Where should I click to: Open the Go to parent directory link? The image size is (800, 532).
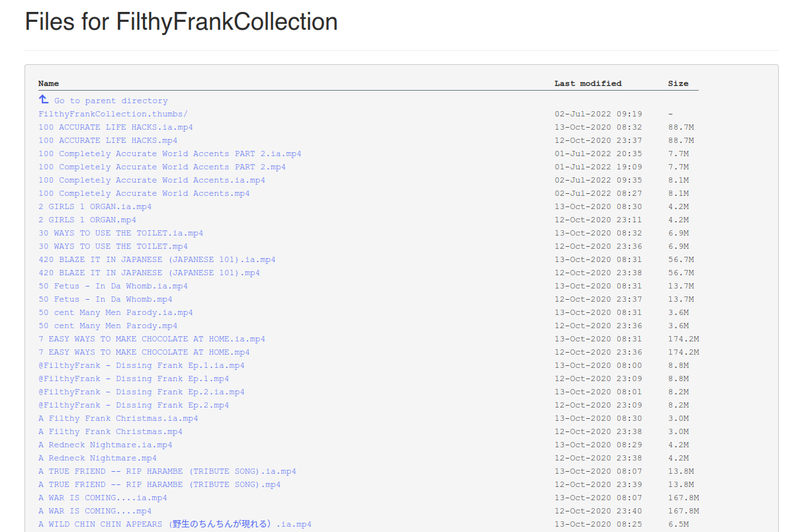click(x=111, y=101)
